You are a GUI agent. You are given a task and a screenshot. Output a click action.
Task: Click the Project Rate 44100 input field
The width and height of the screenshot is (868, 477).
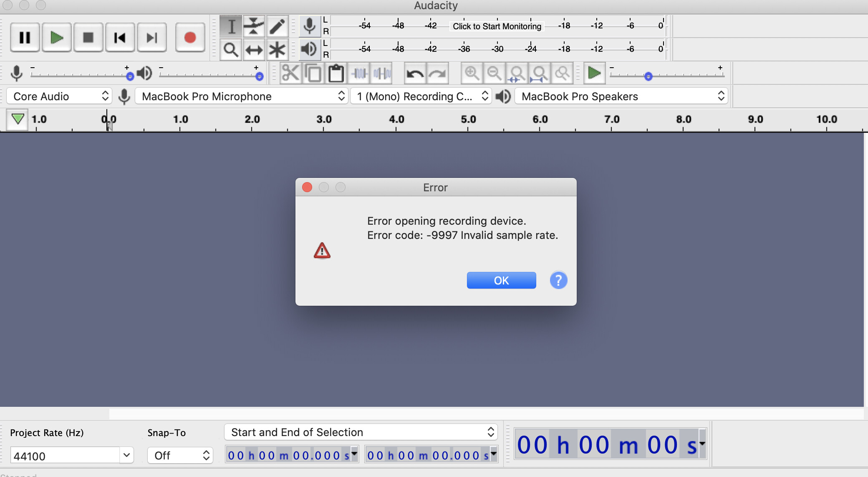(x=65, y=455)
